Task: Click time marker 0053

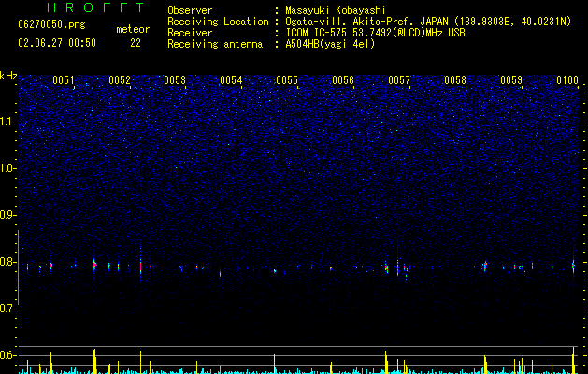Action: click(x=175, y=80)
